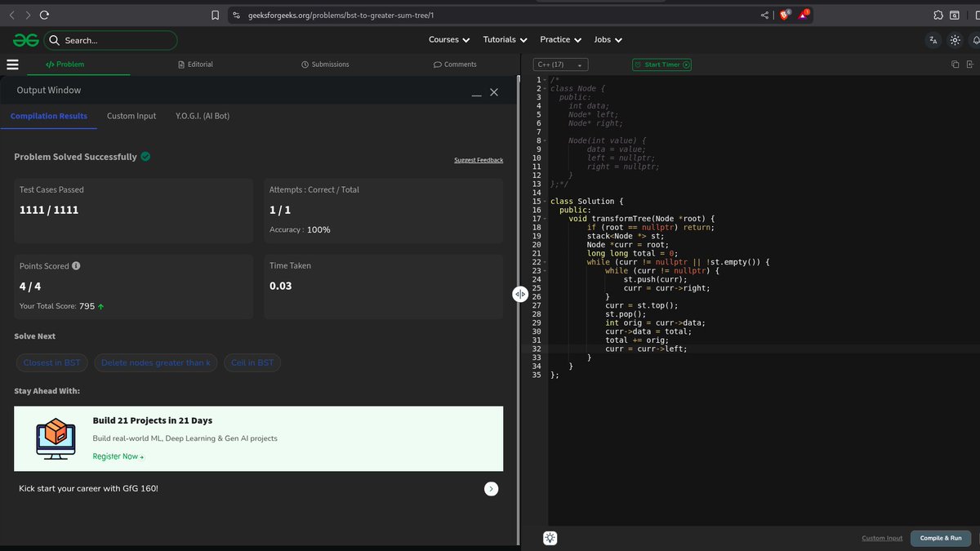Click the browser sidebar search panel icon
This screenshot has width=980, height=551.
pyautogui.click(x=954, y=15)
